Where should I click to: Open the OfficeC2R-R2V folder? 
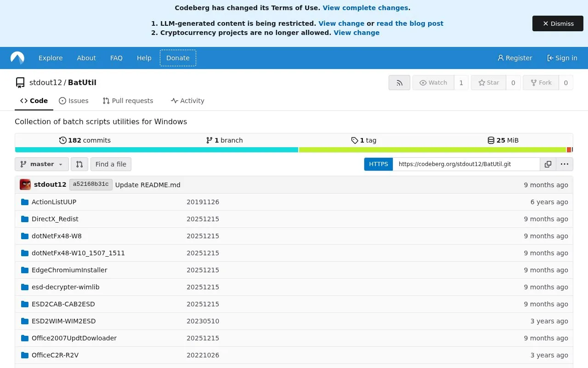[x=55, y=355]
